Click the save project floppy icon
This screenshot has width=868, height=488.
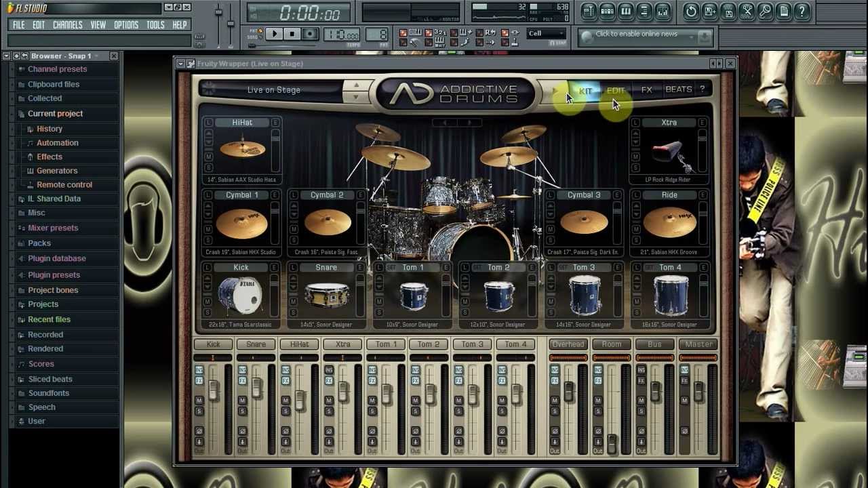click(709, 12)
